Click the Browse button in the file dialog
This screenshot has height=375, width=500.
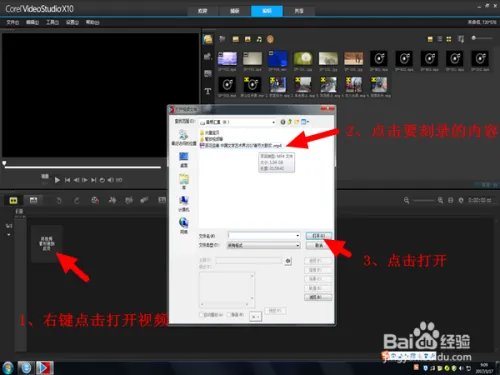click(x=318, y=297)
